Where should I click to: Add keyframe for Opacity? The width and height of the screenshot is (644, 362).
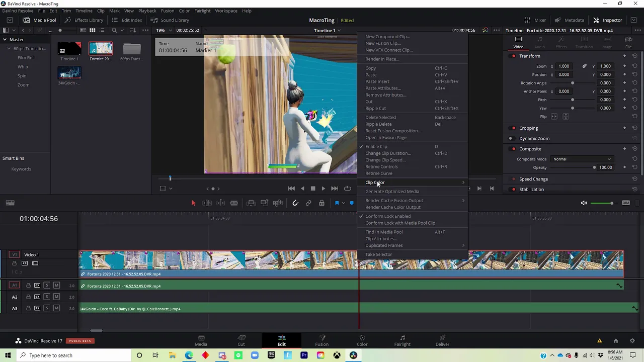click(624, 167)
